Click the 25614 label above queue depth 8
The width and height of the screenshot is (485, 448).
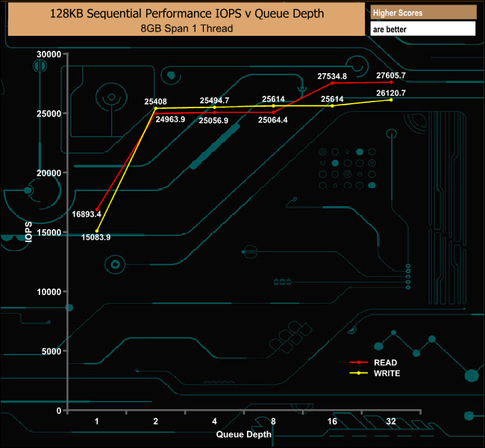point(273,99)
